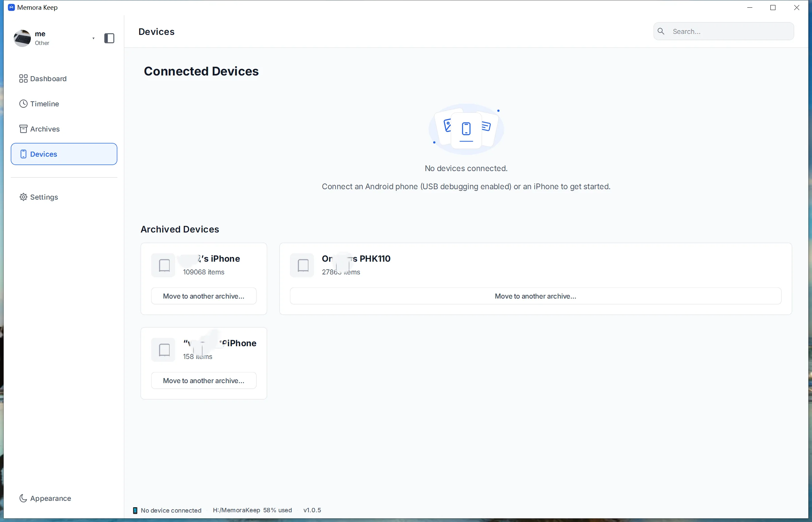Click the 'Archived Devices' heading
Viewport: 812px width, 522px height.
(180, 229)
